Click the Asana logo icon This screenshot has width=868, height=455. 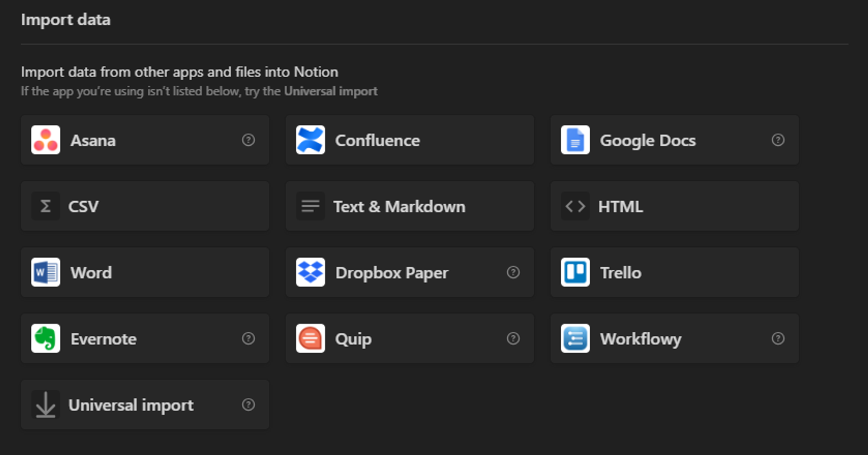(x=46, y=140)
